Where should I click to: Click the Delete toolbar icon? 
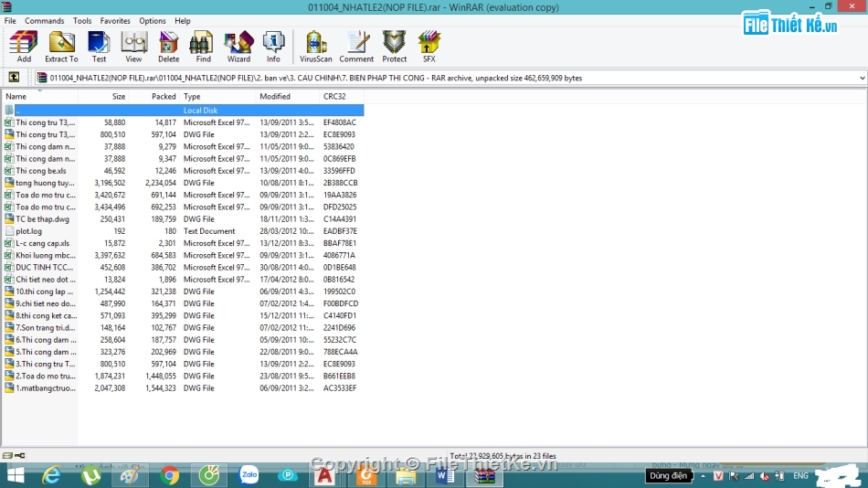click(x=168, y=47)
